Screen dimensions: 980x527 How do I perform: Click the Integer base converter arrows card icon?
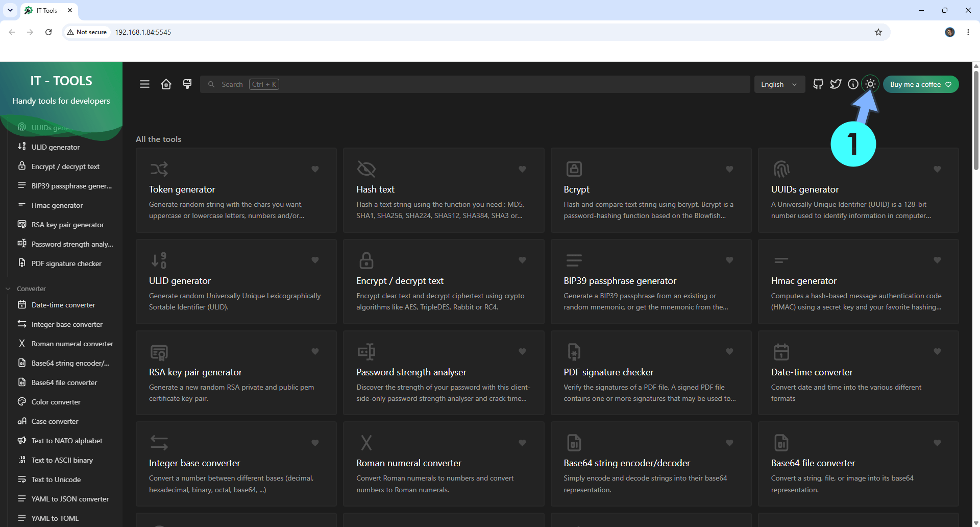[159, 443]
